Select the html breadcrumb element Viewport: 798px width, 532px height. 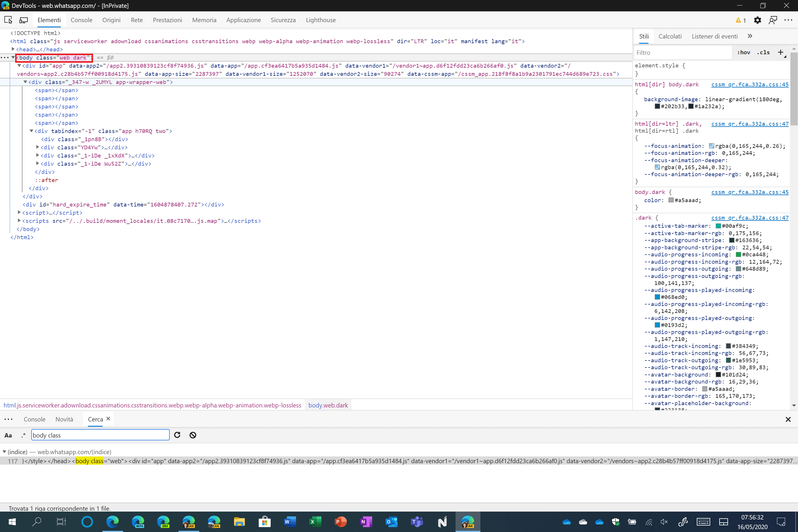pos(152,405)
